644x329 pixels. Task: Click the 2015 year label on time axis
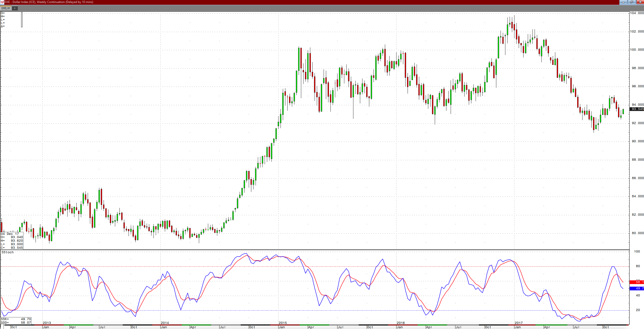pos(283,323)
